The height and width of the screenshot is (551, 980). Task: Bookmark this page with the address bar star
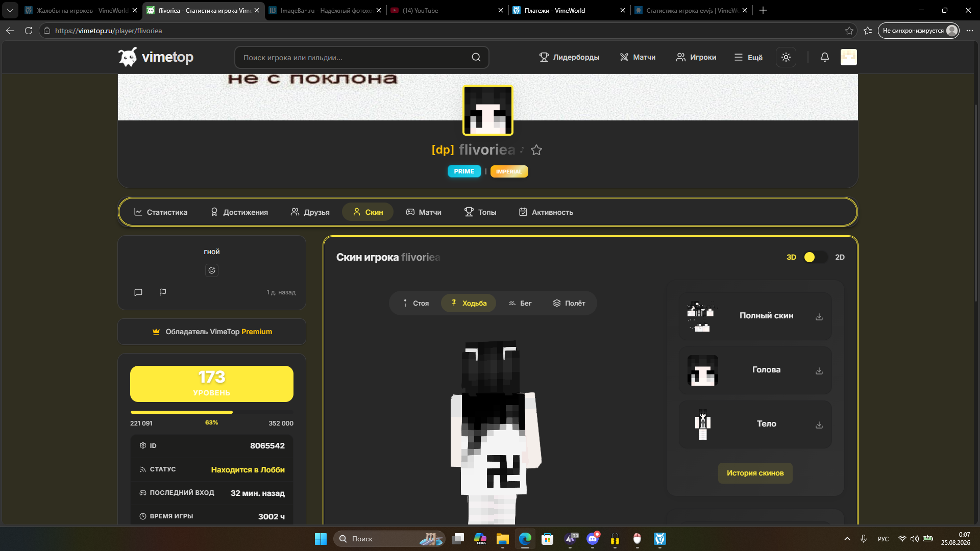pyautogui.click(x=849, y=31)
